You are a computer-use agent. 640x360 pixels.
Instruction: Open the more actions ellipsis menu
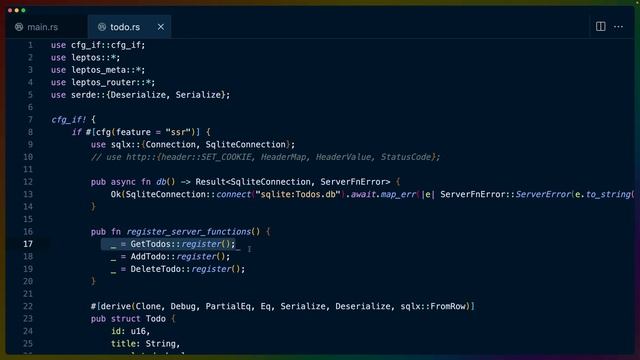pos(618,27)
